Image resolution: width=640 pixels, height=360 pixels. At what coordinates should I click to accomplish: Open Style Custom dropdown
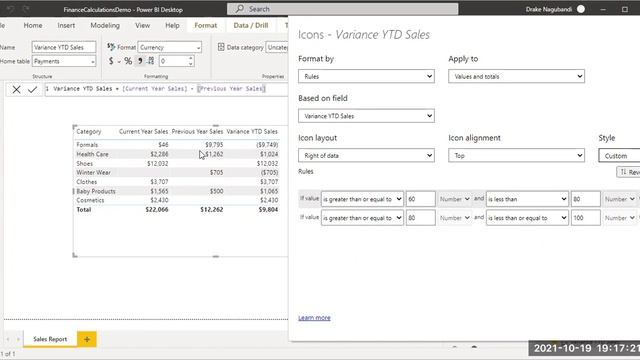(619, 156)
